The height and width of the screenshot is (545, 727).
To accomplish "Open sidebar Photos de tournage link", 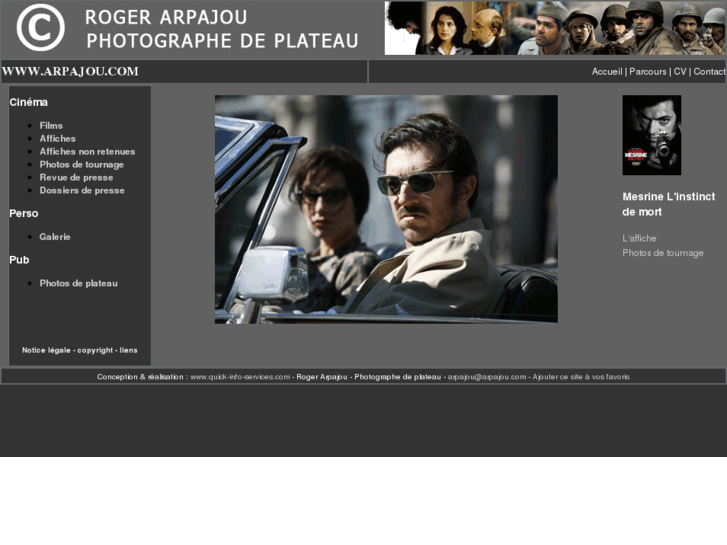I will (x=82, y=165).
